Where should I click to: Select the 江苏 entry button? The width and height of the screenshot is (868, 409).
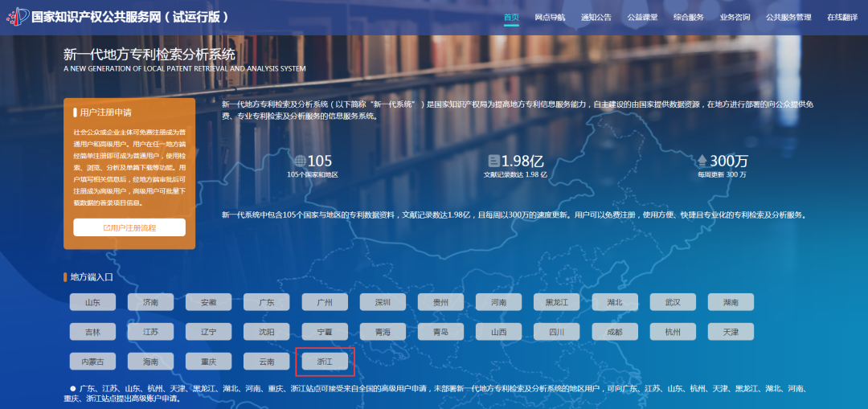(x=150, y=332)
